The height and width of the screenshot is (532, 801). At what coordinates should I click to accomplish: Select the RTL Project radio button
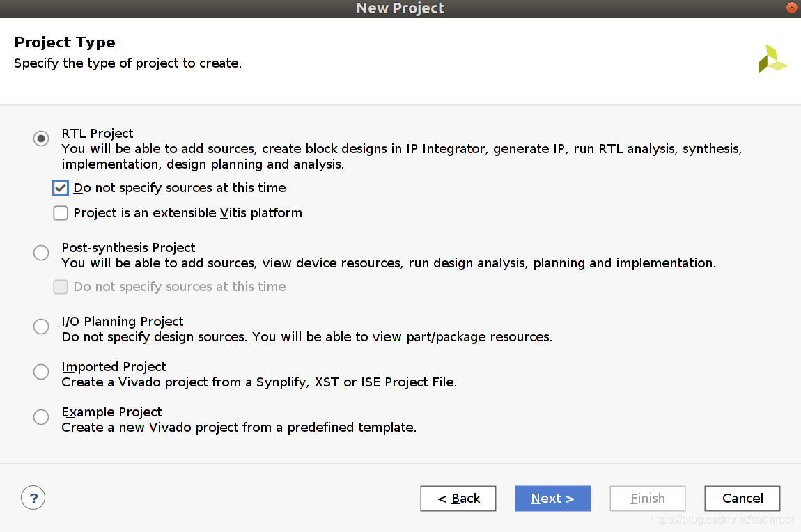(x=41, y=139)
